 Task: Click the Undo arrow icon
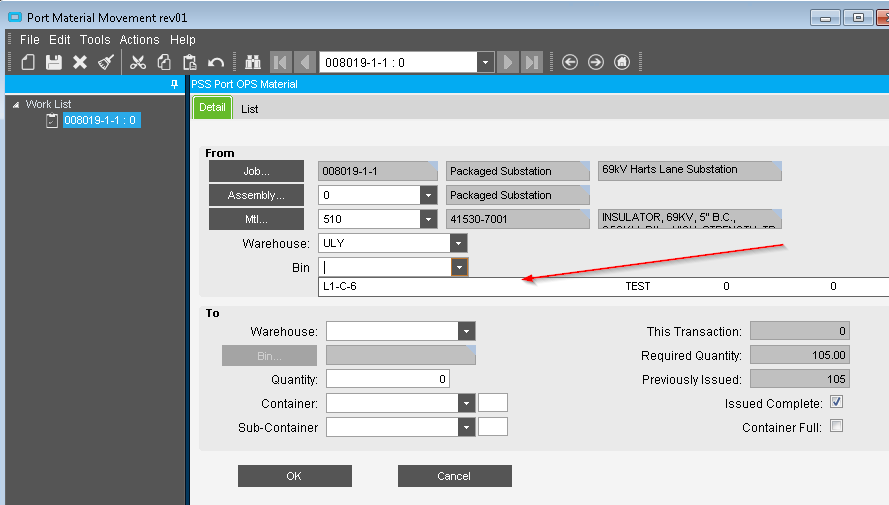[216, 62]
